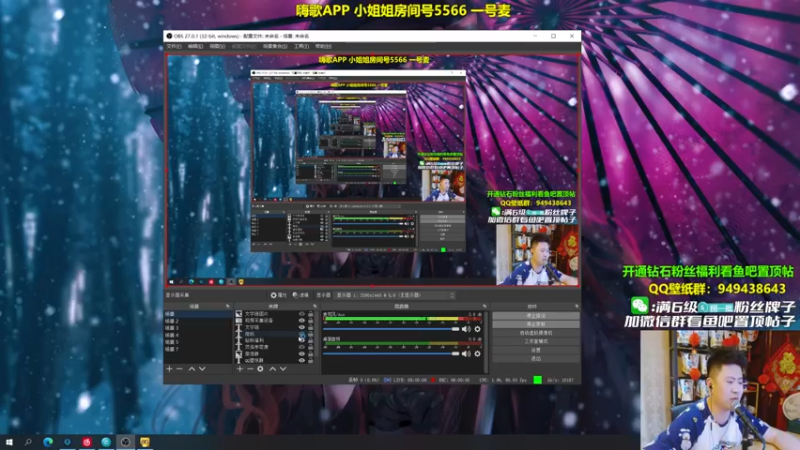Move the selected source down
The width and height of the screenshot is (800, 450).
pos(283,369)
